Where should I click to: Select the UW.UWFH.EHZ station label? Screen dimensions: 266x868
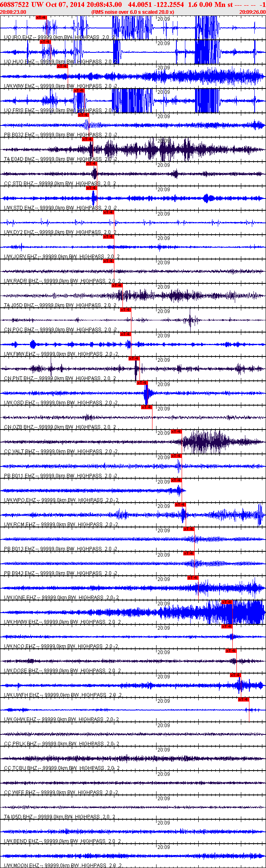coord(63,695)
